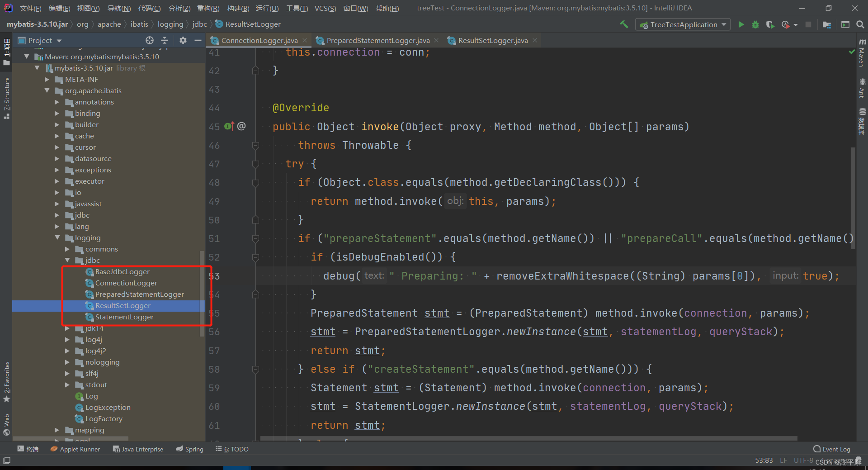This screenshot has width=868, height=470.
Task: Open the Event Log
Action: pos(832,449)
